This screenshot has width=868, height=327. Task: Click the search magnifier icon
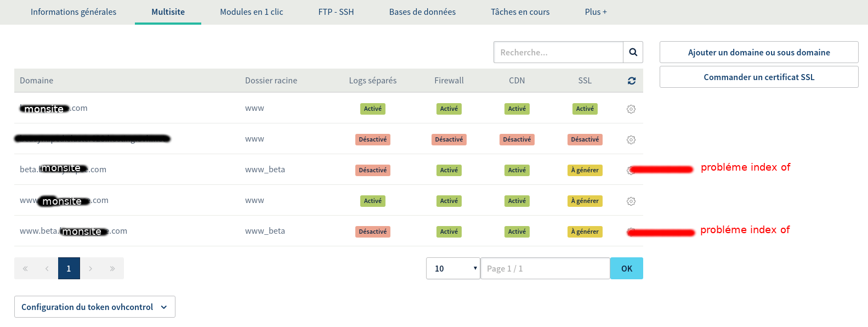[x=633, y=52]
